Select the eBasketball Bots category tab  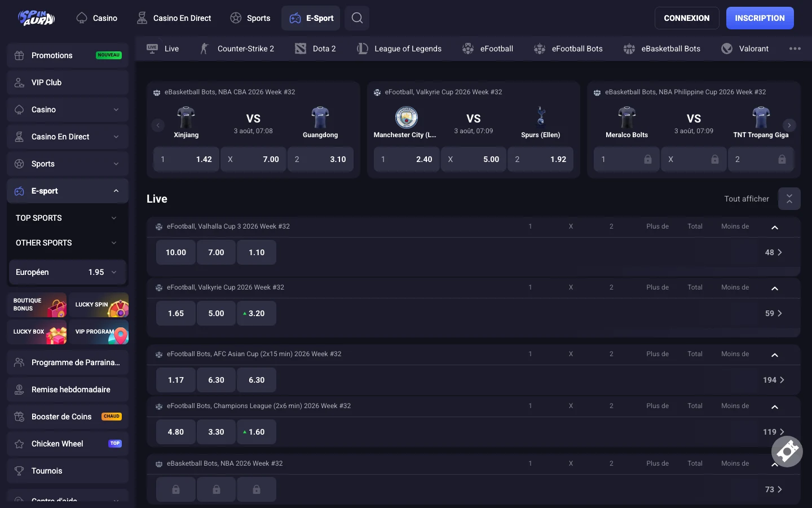(x=662, y=49)
